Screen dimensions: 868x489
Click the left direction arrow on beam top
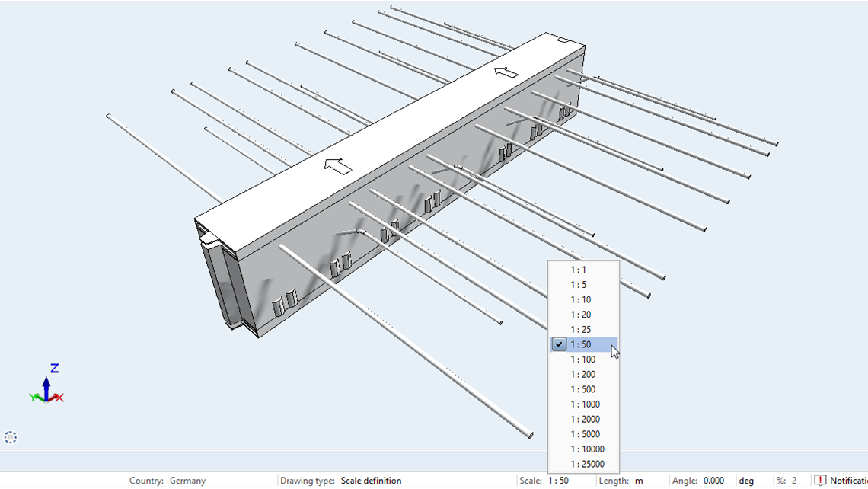[x=337, y=165]
